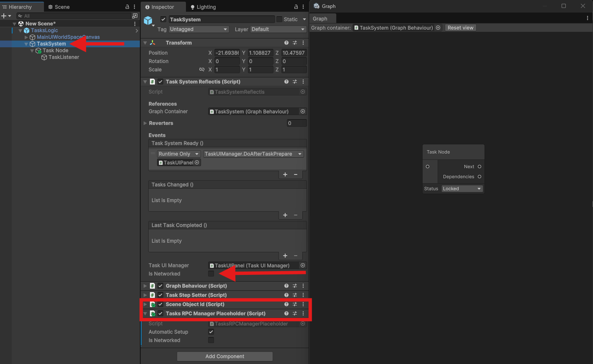Open Graph window three-dot options menu
Viewport: 593px width, 364px height.
588,18
